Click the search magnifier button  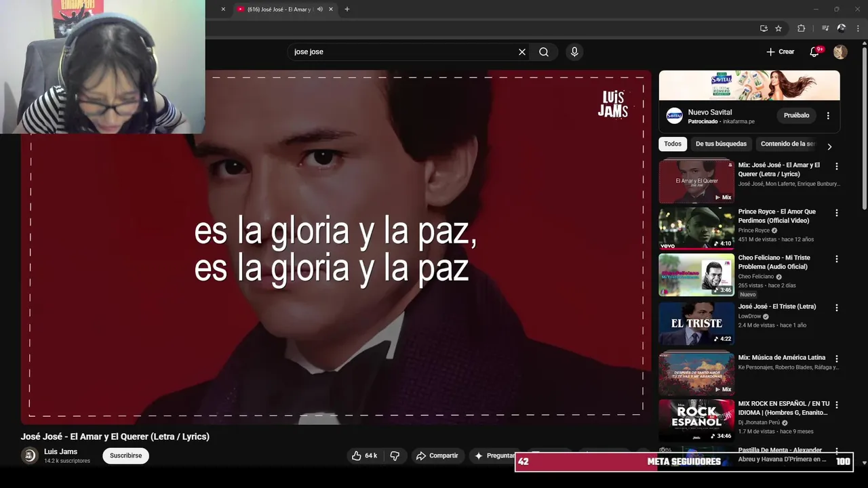pyautogui.click(x=544, y=52)
